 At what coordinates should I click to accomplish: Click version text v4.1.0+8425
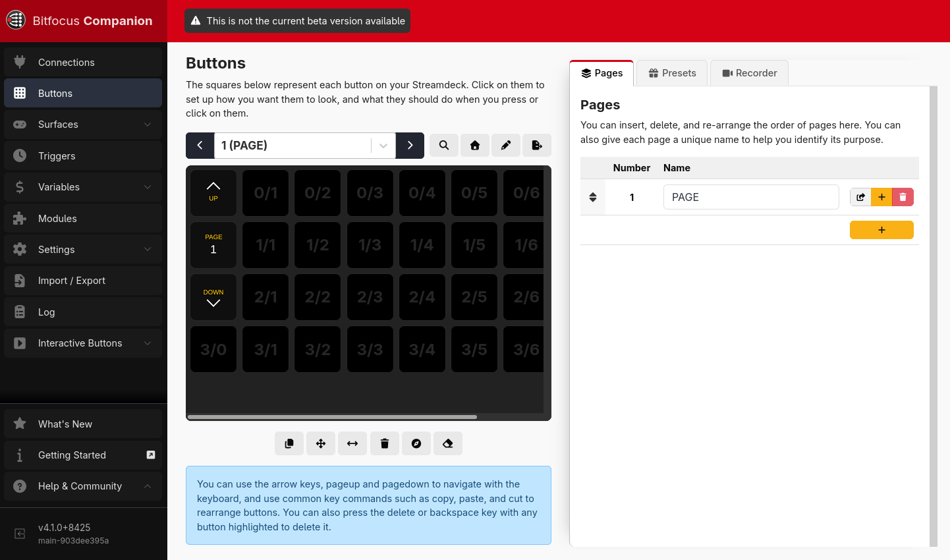[65, 528]
